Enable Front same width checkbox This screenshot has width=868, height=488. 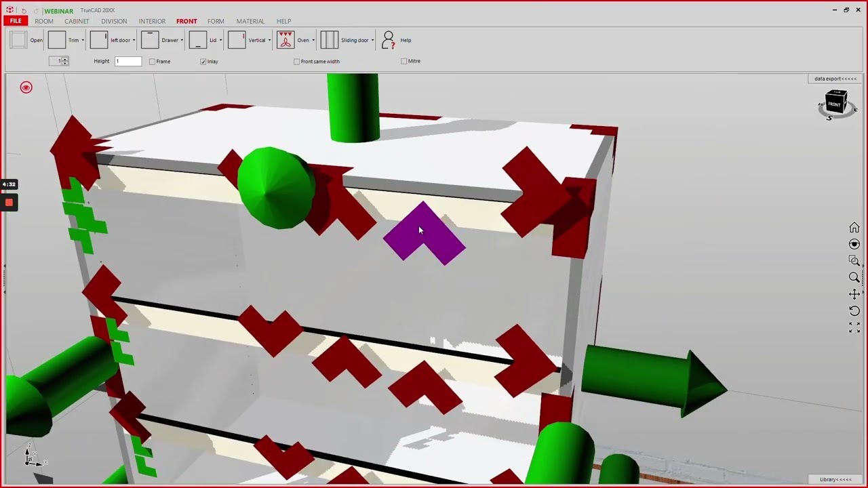point(296,62)
